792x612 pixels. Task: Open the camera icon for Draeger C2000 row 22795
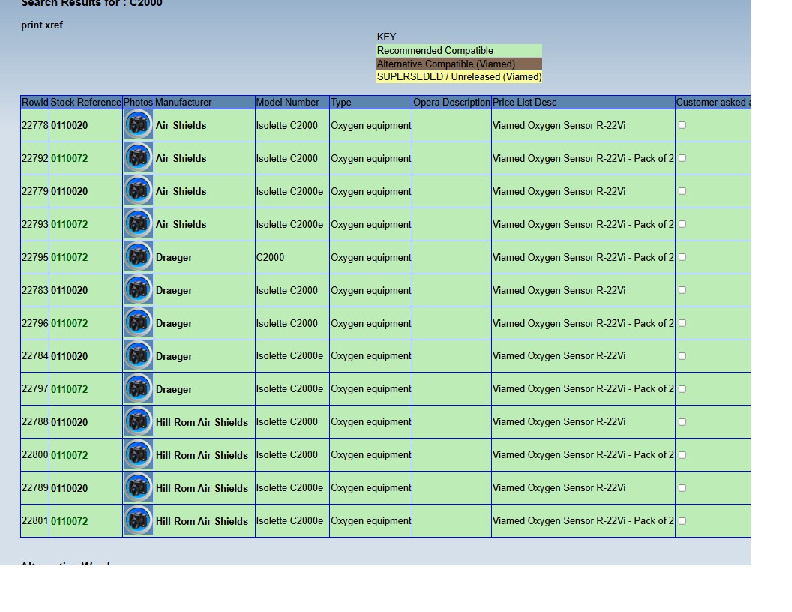point(138,257)
